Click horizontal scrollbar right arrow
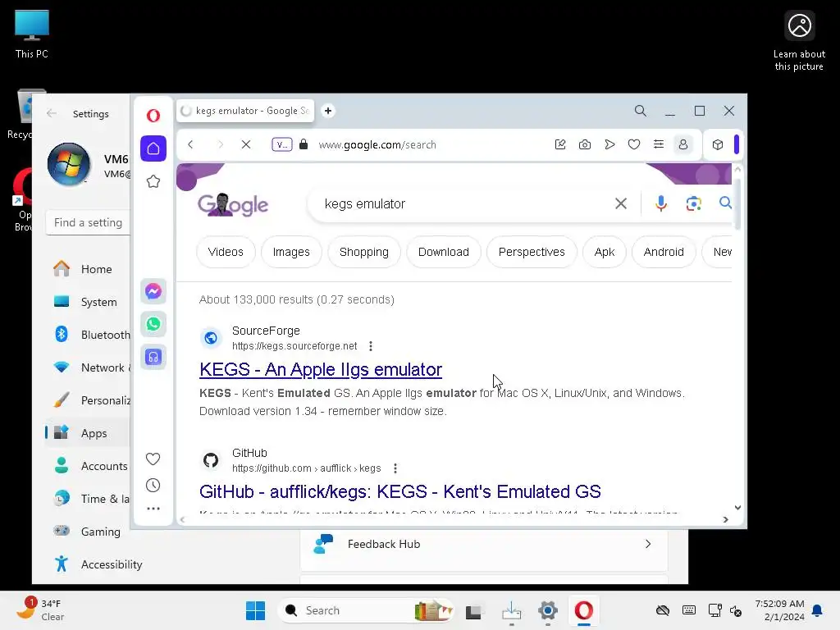This screenshot has width=840, height=630. tap(725, 519)
